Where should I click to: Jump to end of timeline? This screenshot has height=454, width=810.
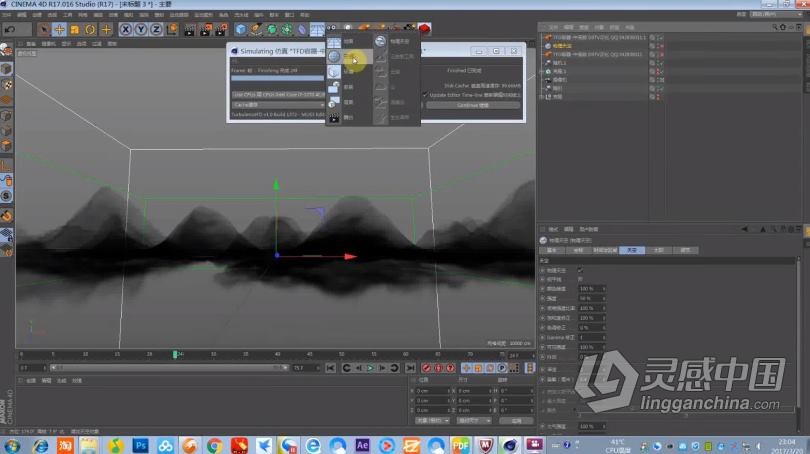410,368
